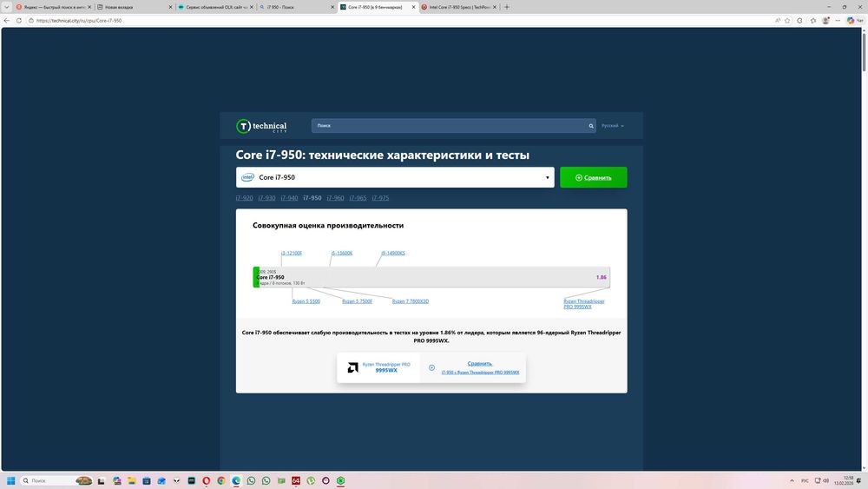This screenshot has width=868, height=489.
Task: Switch to the Intel Core i7-950 Specs TechPowerUp tab
Action: point(458,7)
